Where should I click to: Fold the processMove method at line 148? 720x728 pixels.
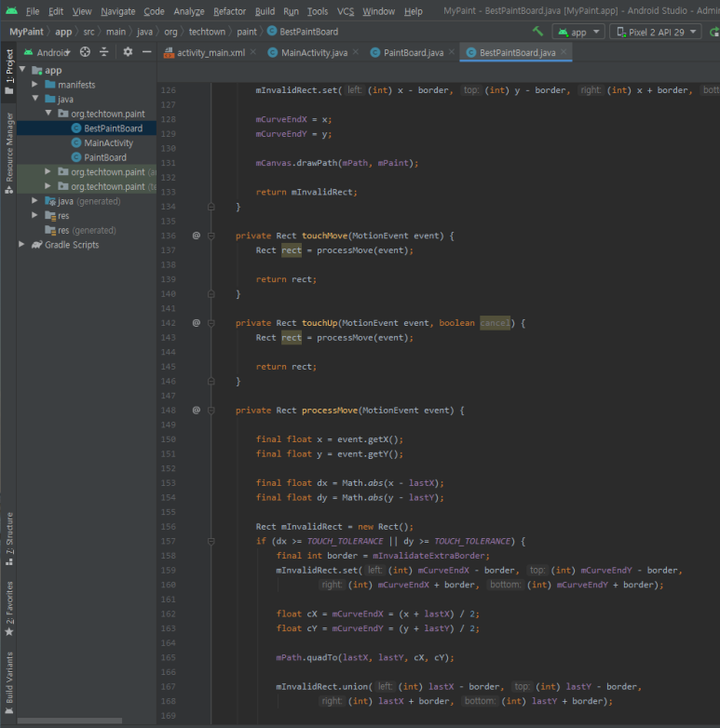click(x=211, y=411)
